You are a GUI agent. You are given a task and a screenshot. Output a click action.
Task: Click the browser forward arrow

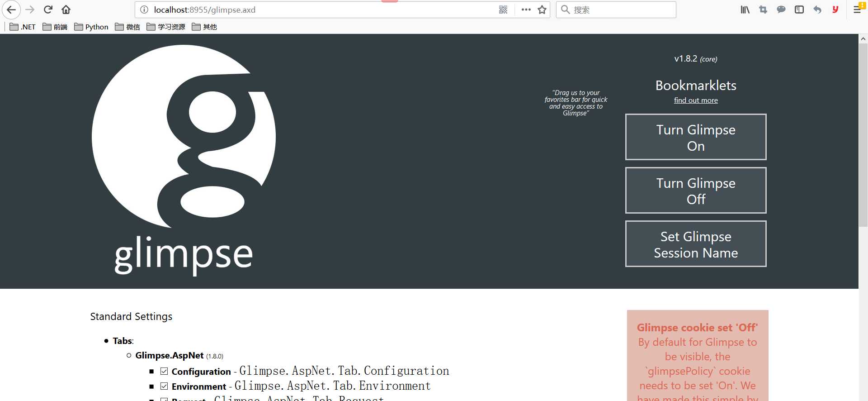[x=30, y=10]
